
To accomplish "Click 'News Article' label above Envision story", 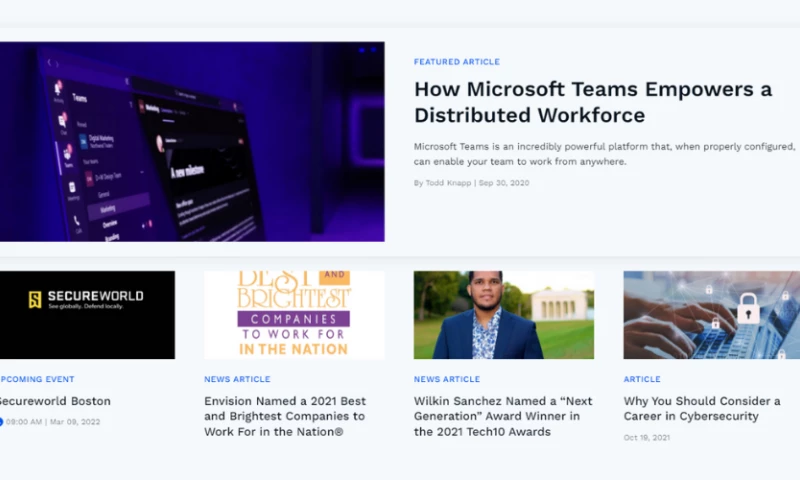I will (x=237, y=380).
